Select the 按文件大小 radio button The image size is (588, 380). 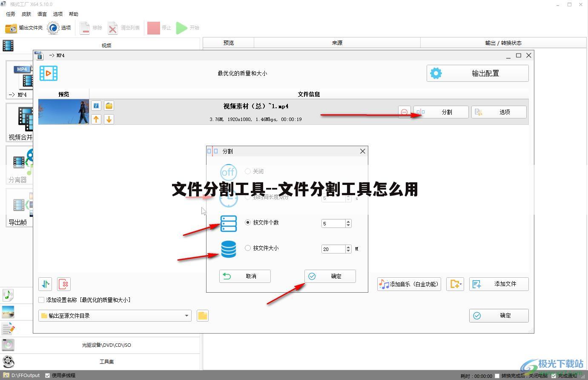248,248
